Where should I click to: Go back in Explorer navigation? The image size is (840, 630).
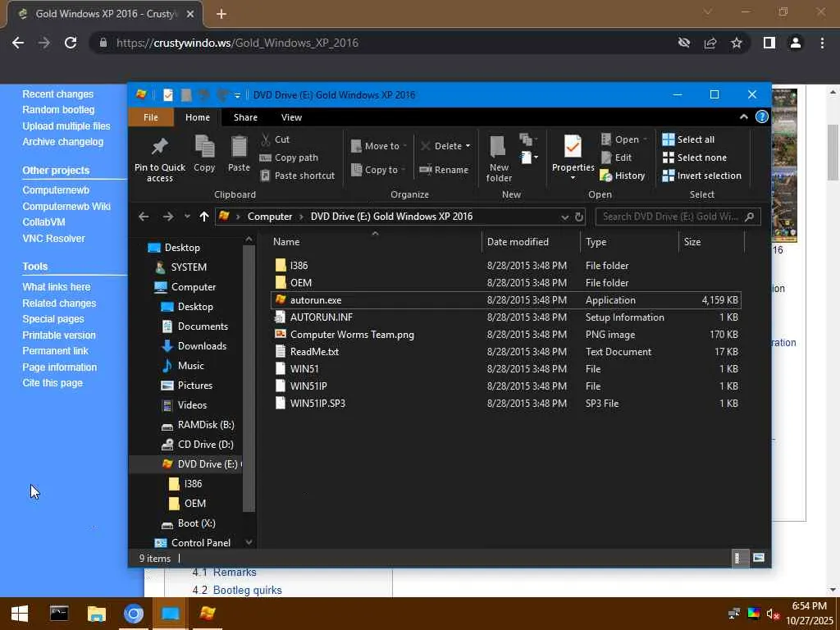point(144,217)
